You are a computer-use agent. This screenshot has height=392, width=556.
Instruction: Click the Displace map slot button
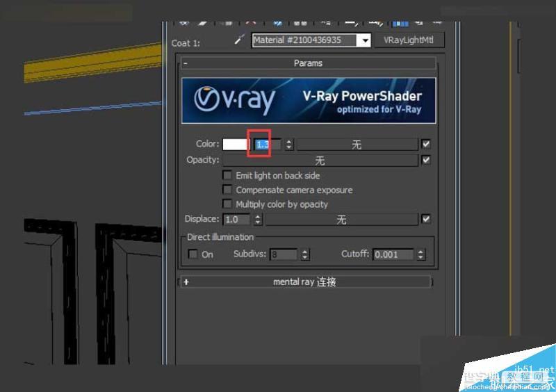(x=341, y=219)
